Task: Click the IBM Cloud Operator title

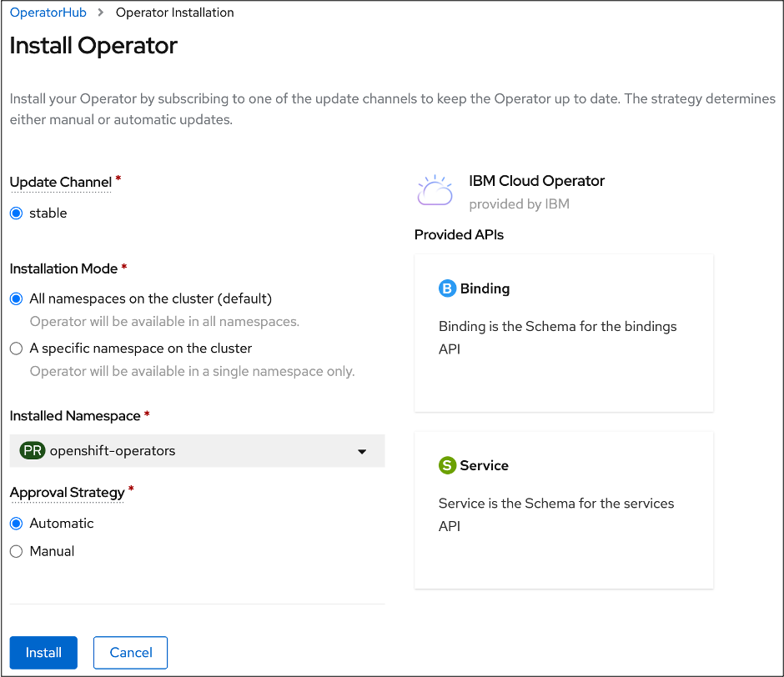Action: point(536,181)
